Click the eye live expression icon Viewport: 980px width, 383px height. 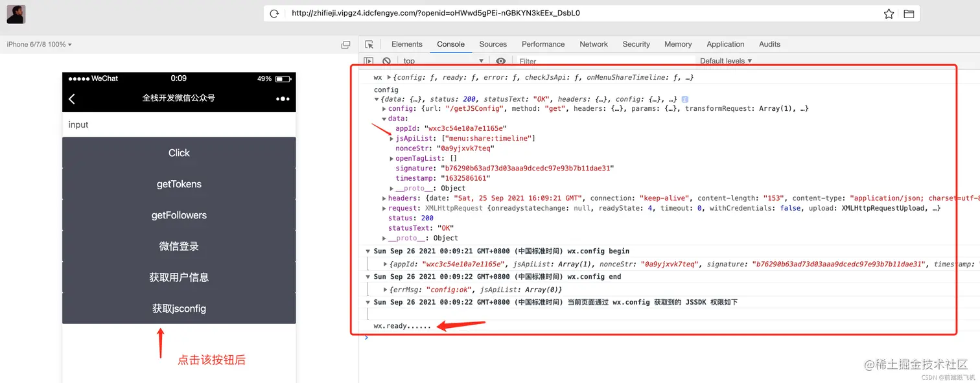point(500,61)
